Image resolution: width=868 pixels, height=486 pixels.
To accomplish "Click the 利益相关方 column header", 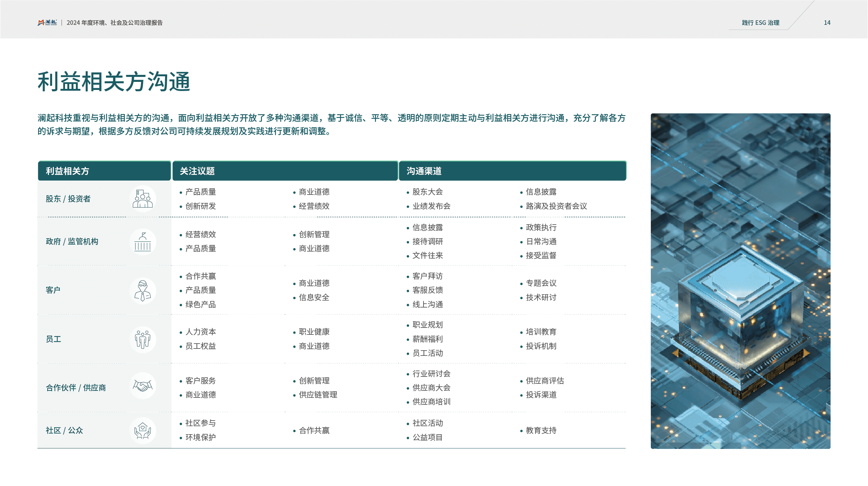I will 67,171.
